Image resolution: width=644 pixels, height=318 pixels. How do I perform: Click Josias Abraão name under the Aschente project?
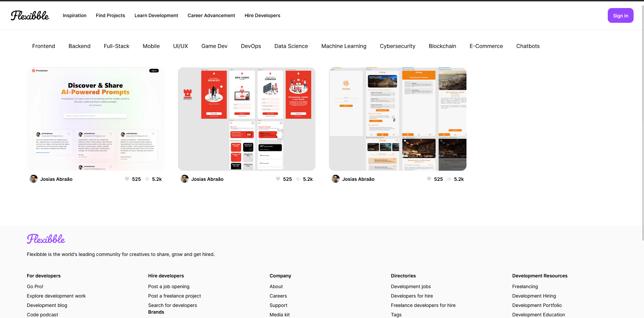(207, 179)
